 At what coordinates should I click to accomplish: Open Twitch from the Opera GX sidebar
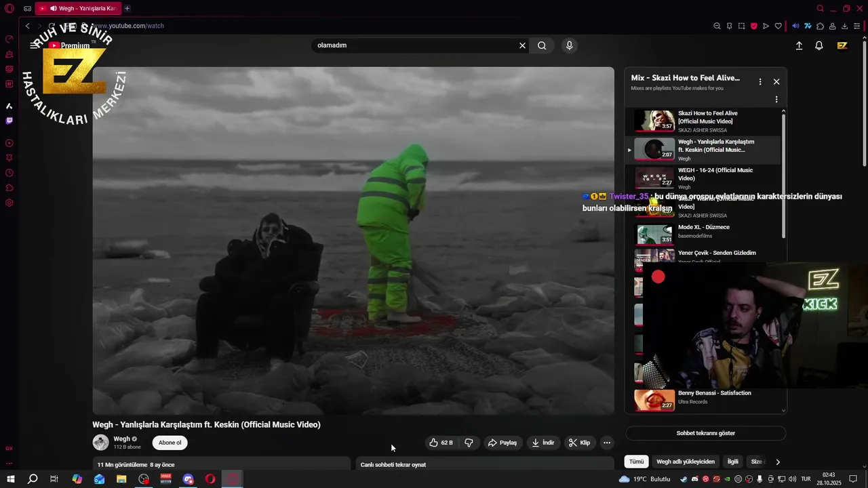(9, 121)
